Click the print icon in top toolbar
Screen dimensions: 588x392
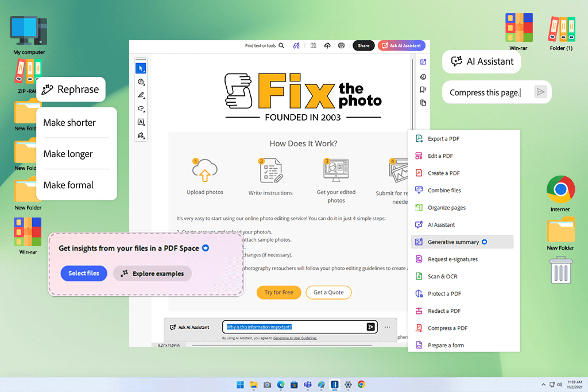[x=341, y=46]
